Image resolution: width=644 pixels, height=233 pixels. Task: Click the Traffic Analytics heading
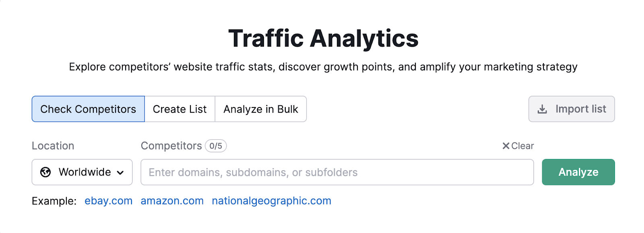[323, 39]
